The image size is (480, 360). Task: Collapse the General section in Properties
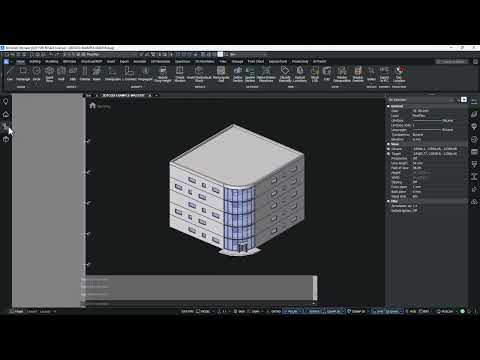388,106
